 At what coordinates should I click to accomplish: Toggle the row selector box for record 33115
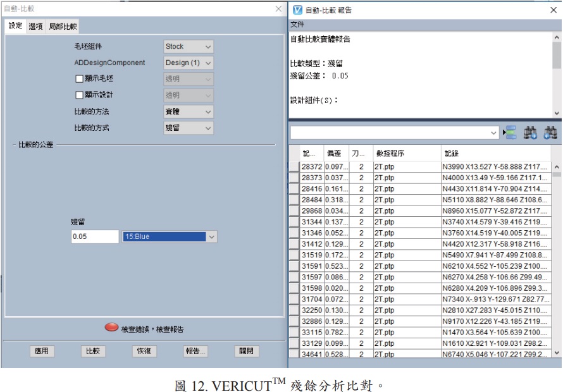294,333
